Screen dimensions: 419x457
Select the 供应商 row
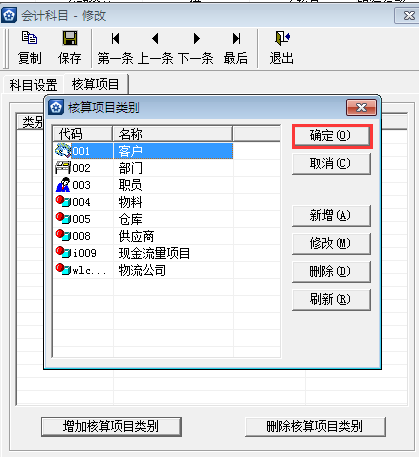pyautogui.click(x=167, y=236)
